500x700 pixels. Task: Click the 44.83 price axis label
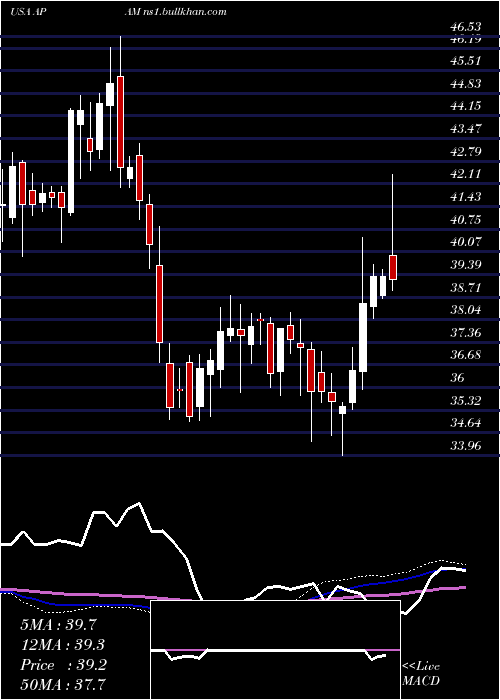(x=466, y=83)
